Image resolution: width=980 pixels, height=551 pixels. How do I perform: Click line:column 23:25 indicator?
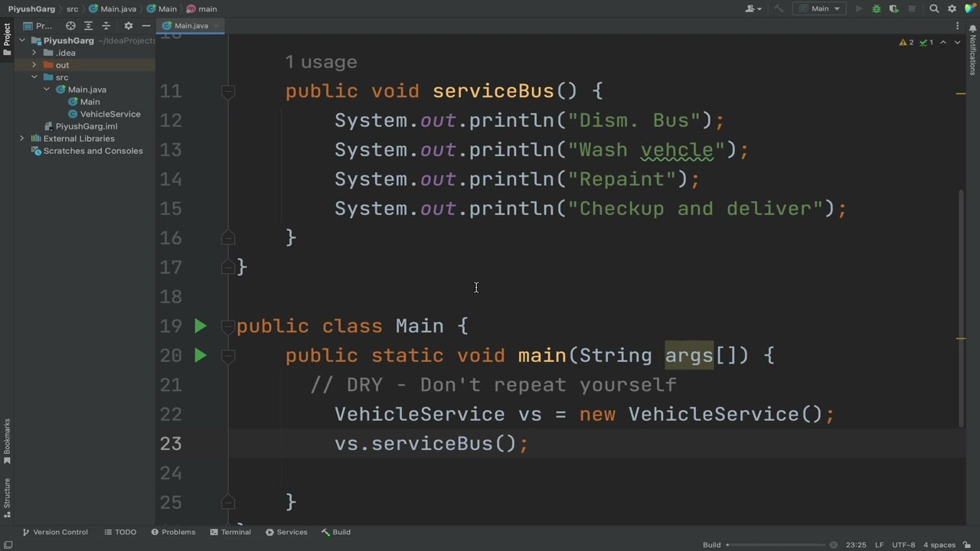(x=856, y=545)
